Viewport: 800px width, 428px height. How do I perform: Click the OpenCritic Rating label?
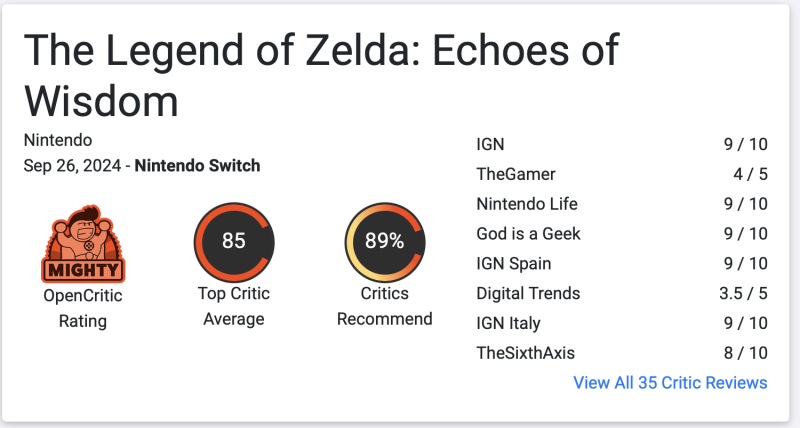click(82, 309)
